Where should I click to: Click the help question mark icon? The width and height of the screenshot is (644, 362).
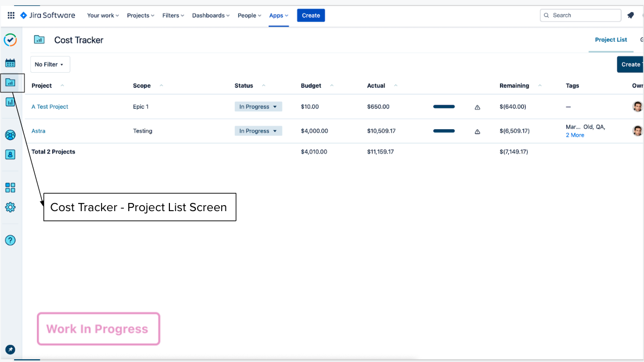[x=10, y=240]
